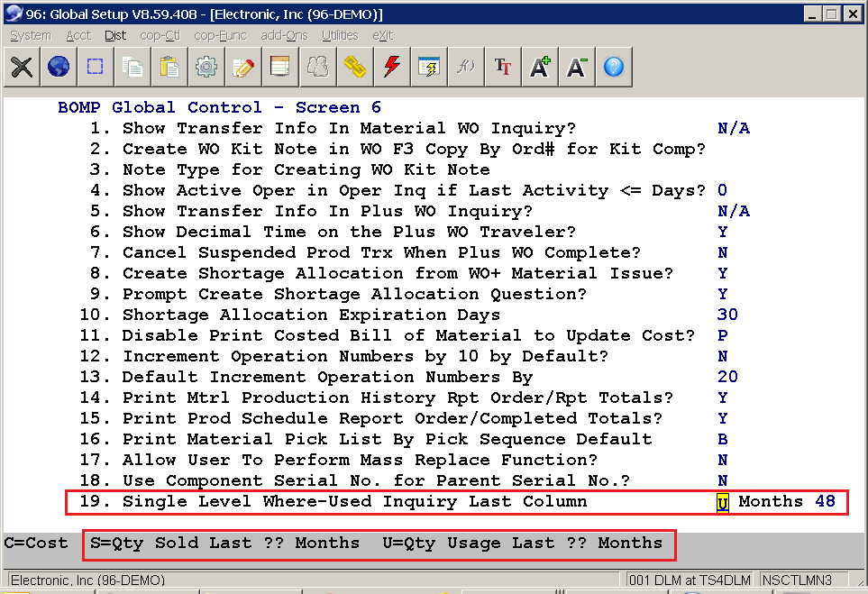Viewport: 868px width, 594px height.
Task: Click the red lightning bolt icon
Action: [392, 68]
